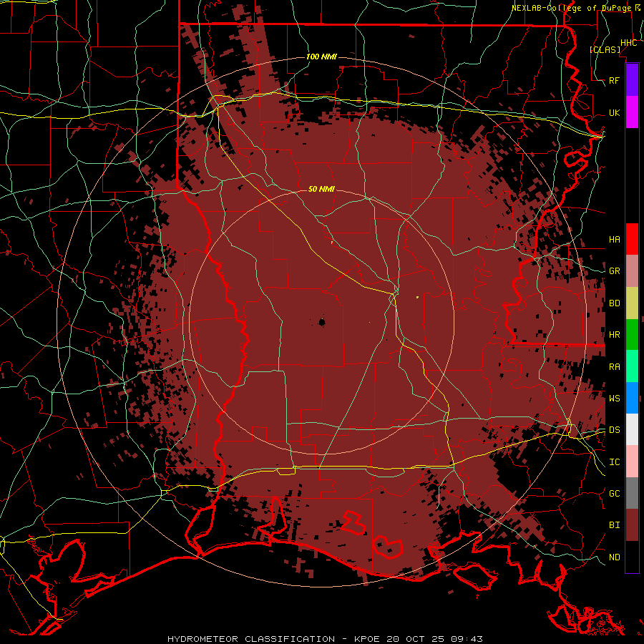Click the ND black legend swatch
Image resolution: width=644 pixels, height=644 pixels.
coord(632,557)
